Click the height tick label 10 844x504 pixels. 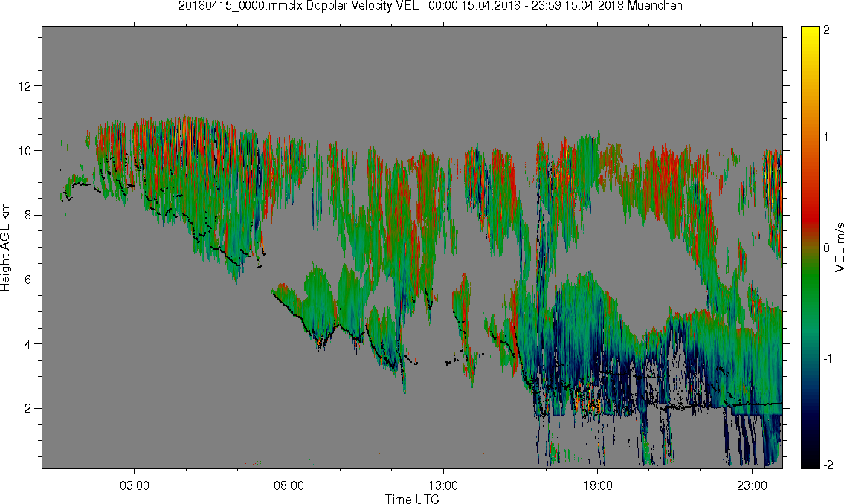point(25,151)
